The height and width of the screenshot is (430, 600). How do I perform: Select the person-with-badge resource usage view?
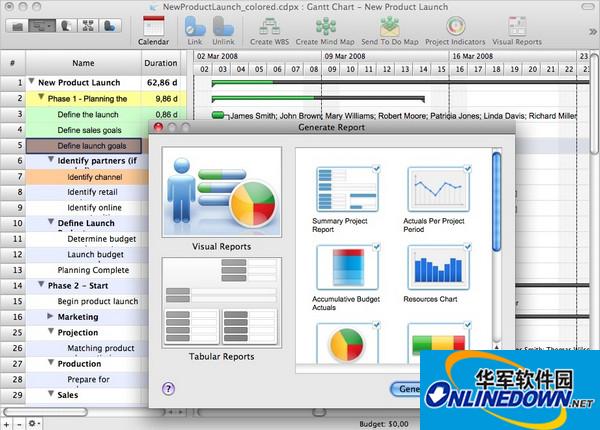click(110, 26)
